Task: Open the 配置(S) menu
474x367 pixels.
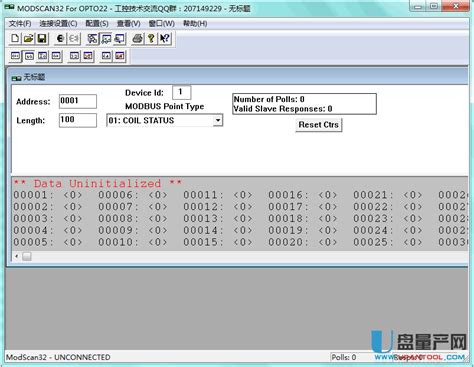Action: coord(97,24)
